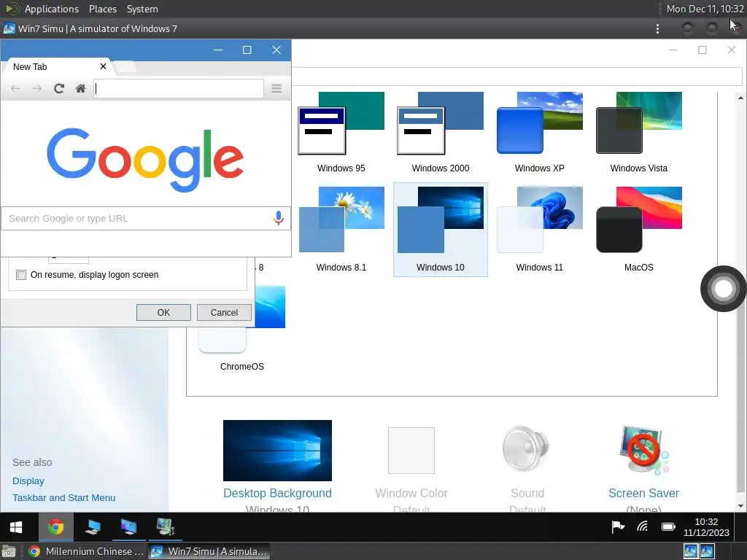Close the New Tab tab
Image resolution: width=747 pixels, height=560 pixels.
tap(103, 66)
